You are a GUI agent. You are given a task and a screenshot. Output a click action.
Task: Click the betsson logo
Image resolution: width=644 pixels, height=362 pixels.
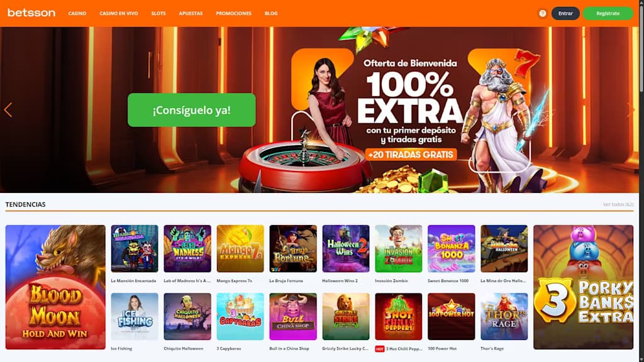click(31, 13)
